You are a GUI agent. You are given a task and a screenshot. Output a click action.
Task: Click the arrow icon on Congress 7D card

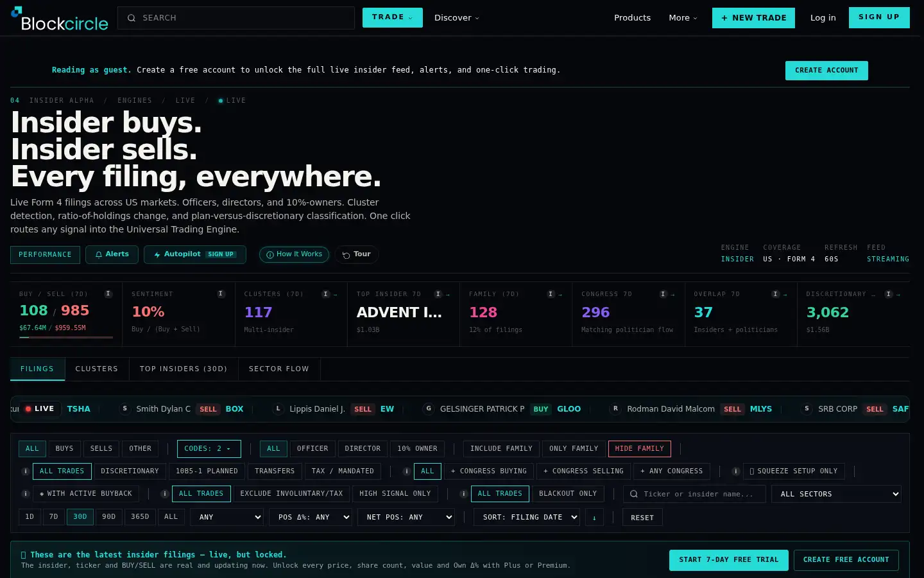click(x=672, y=295)
